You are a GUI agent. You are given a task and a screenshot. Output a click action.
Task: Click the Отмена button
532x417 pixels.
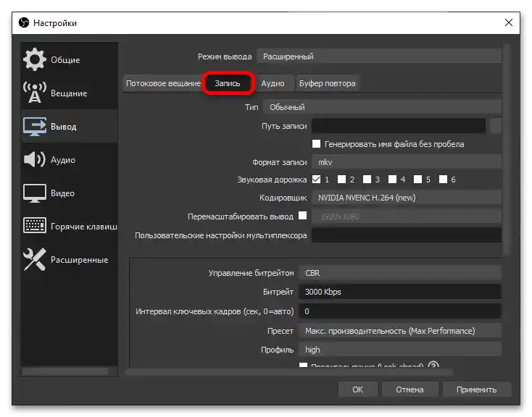[x=410, y=389]
